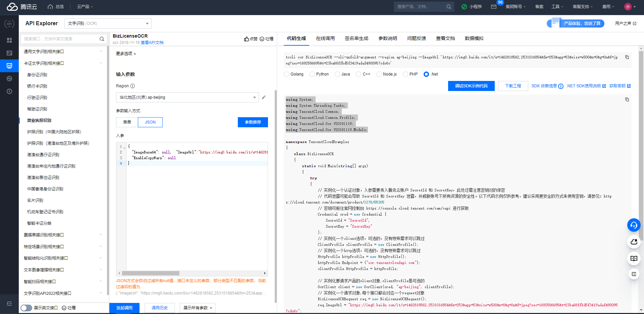
Task: Open the 展示所有参数 dropdown
Action: [198, 308]
